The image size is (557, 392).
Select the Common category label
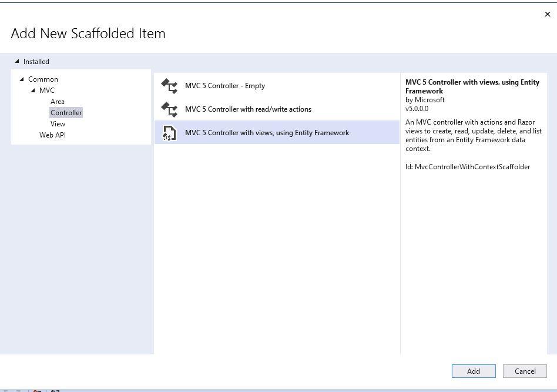[43, 79]
